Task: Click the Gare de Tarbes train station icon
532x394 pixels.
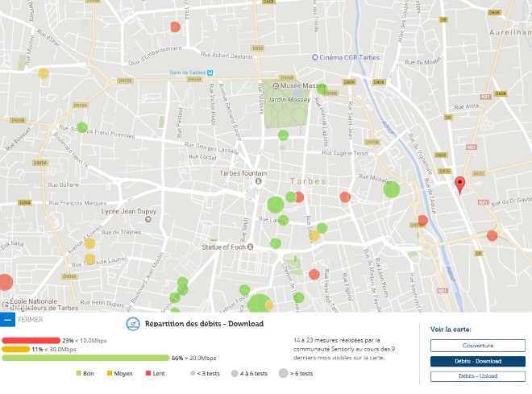Action: pyautogui.click(x=210, y=72)
